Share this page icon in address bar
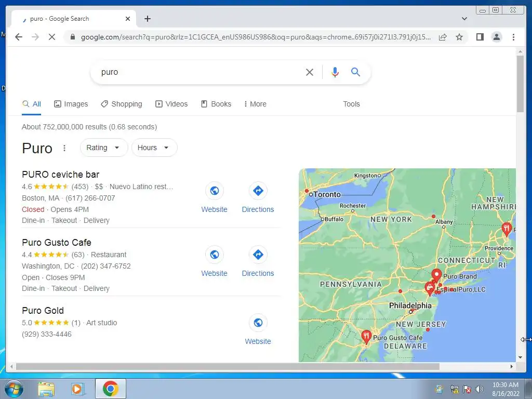Image resolution: width=532 pixels, height=399 pixels. click(443, 37)
